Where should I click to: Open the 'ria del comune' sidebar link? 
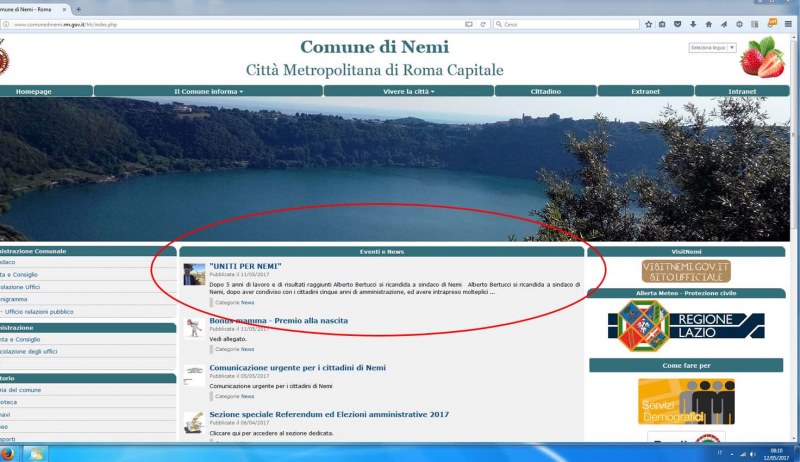(x=20, y=390)
